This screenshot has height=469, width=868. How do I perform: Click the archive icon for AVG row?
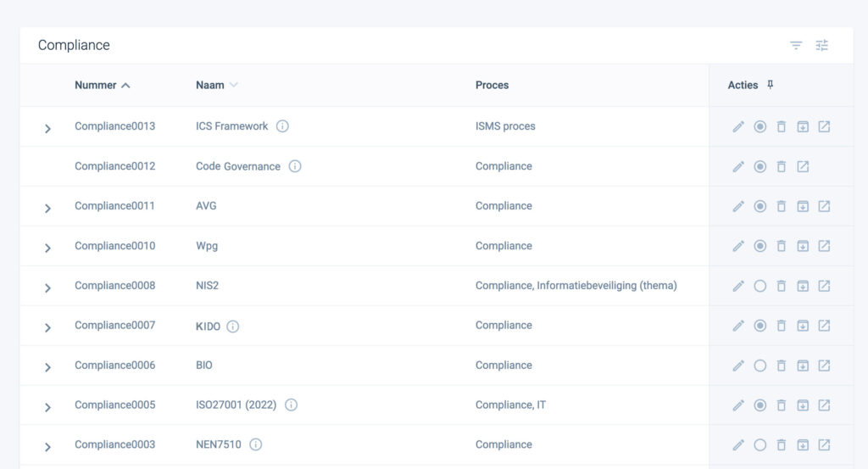coord(803,206)
